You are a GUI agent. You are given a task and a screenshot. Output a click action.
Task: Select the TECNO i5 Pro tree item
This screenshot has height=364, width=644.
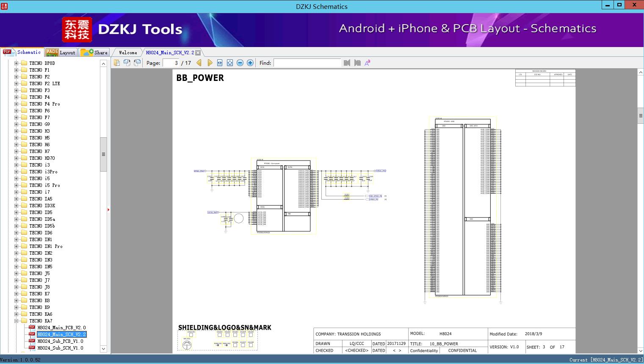tap(44, 185)
